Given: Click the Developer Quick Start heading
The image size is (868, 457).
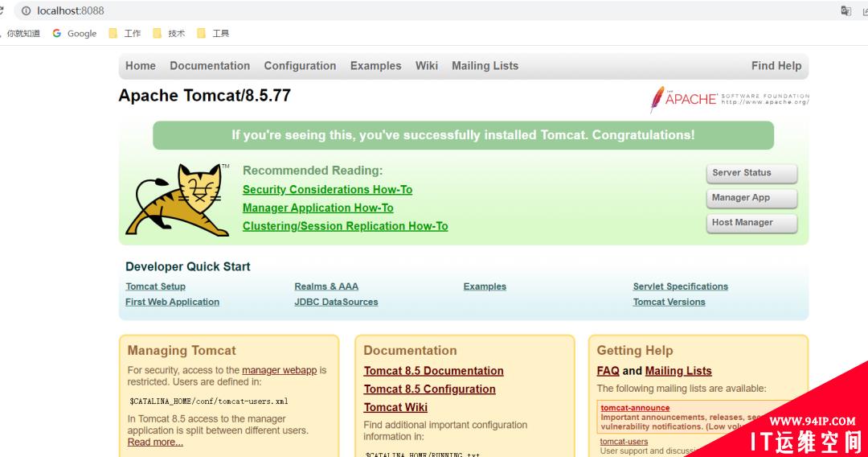Looking at the screenshot, I should pyautogui.click(x=187, y=267).
